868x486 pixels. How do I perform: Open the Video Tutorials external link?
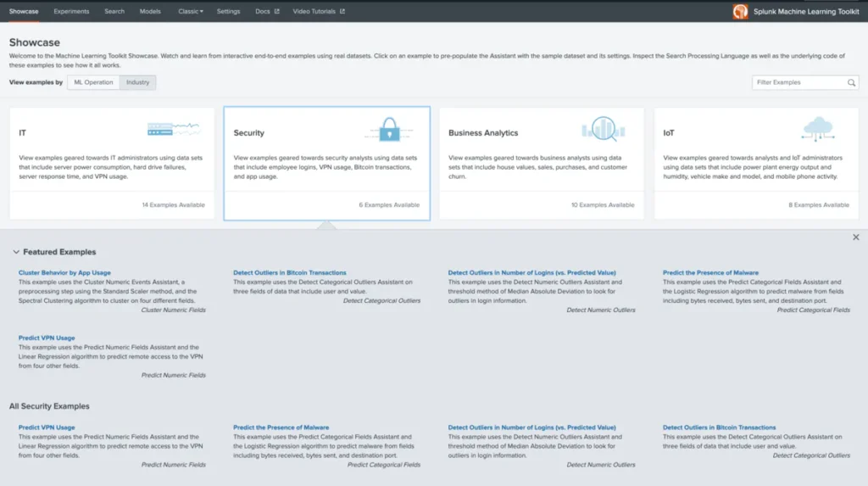point(319,11)
